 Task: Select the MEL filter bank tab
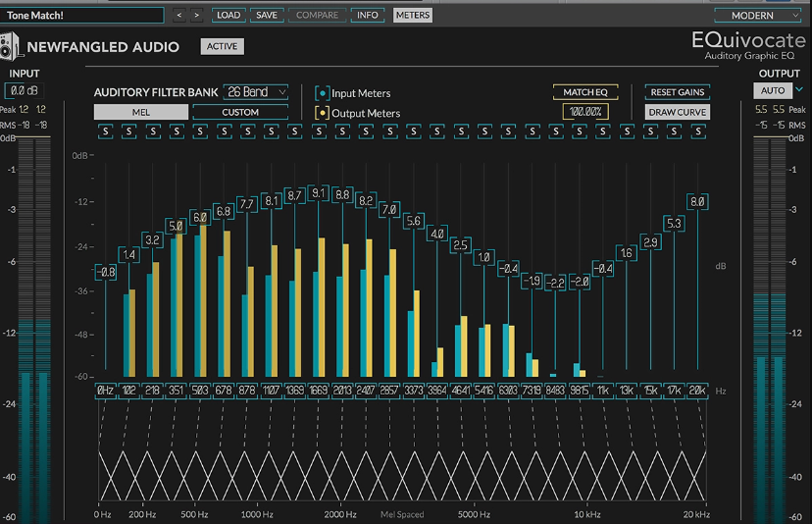coord(141,112)
